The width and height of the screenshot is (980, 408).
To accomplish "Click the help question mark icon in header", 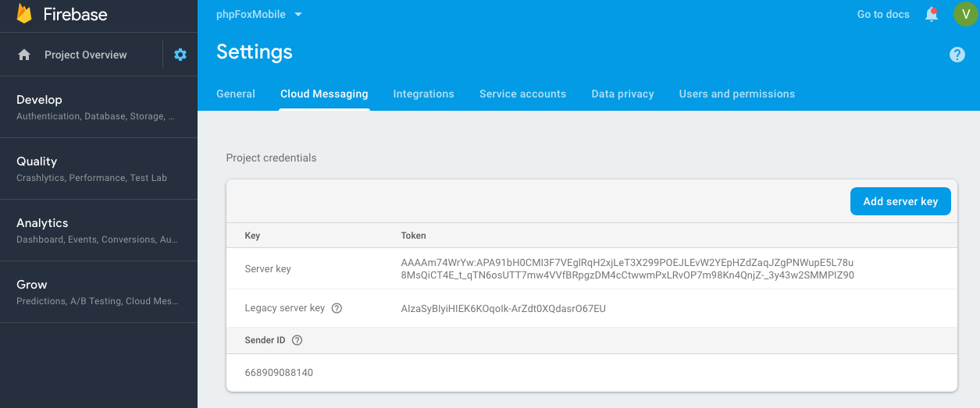I will [x=957, y=55].
